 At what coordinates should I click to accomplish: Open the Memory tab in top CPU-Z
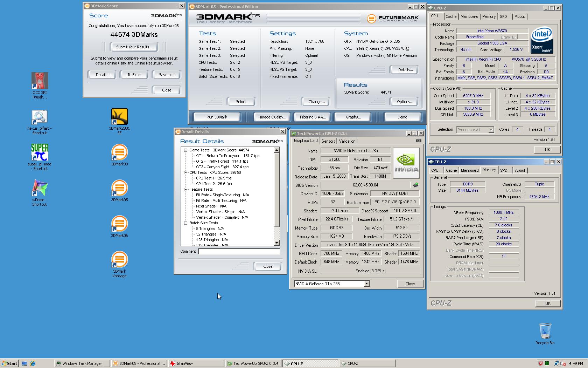[x=489, y=16]
